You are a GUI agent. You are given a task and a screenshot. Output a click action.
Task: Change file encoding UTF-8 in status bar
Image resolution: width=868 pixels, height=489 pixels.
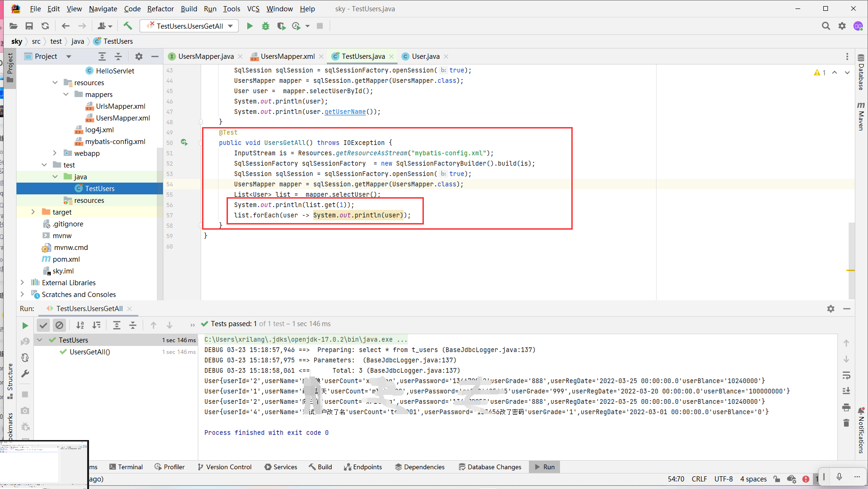pyautogui.click(x=723, y=479)
